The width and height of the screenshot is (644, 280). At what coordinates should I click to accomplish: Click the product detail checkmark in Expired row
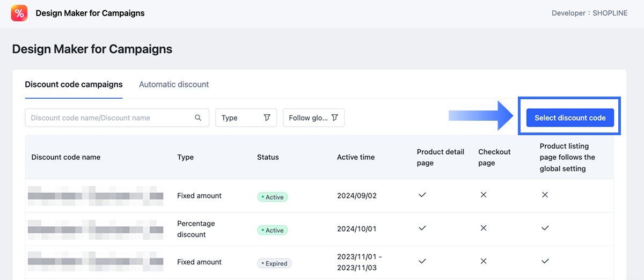click(x=422, y=262)
